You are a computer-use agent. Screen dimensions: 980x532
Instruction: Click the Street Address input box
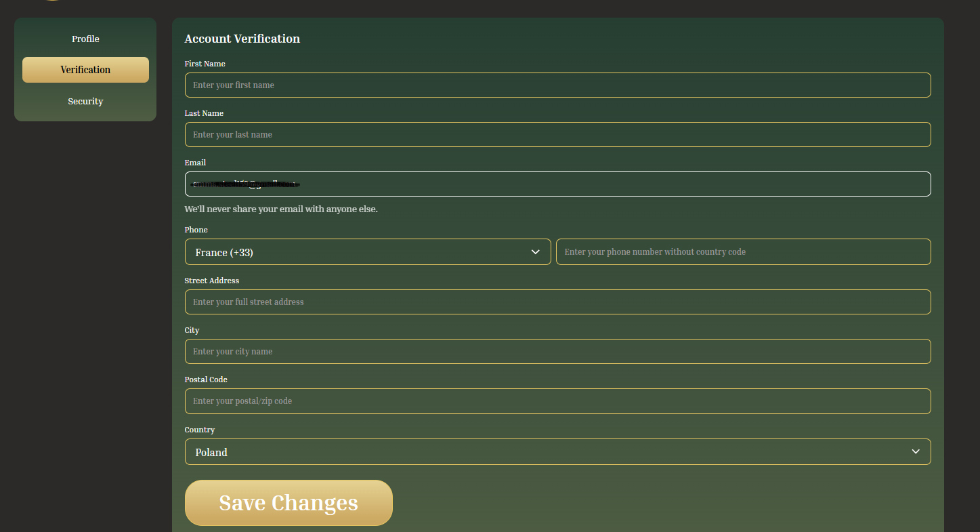coord(557,302)
